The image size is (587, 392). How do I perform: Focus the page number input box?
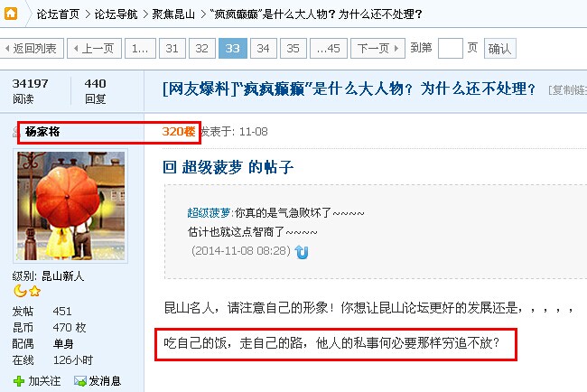(x=451, y=48)
